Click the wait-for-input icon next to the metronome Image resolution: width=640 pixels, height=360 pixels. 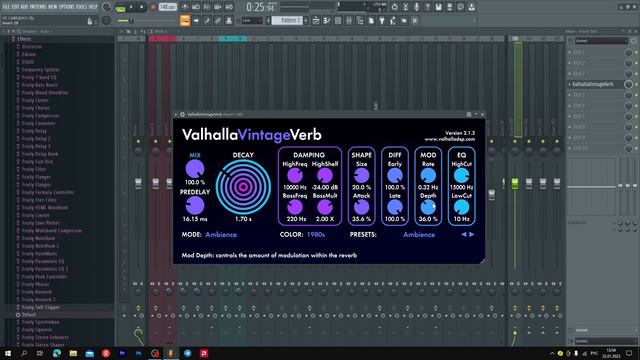click(196, 7)
